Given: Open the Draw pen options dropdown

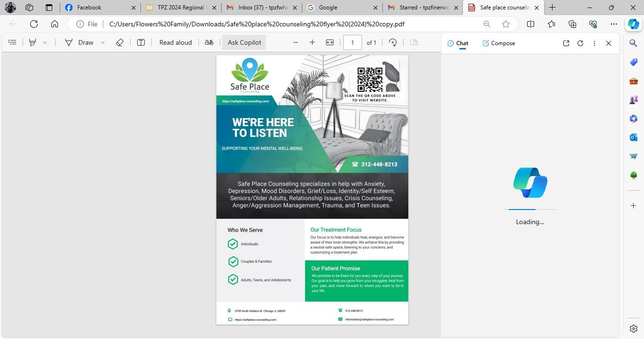Looking at the screenshot, I should [x=102, y=42].
